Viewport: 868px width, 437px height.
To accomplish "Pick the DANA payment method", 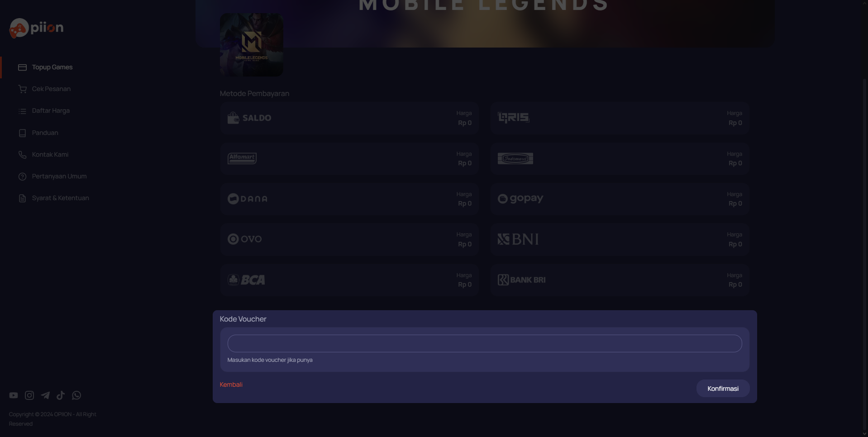I will (349, 199).
